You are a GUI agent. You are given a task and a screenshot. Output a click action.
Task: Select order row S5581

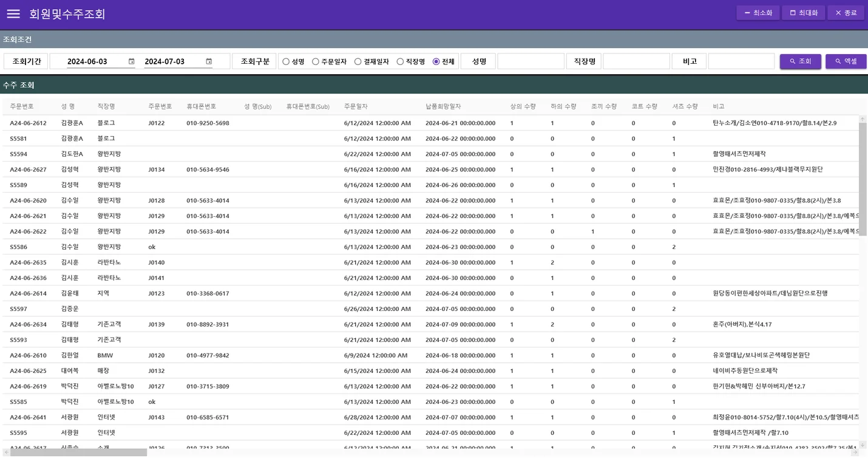pyautogui.click(x=430, y=138)
